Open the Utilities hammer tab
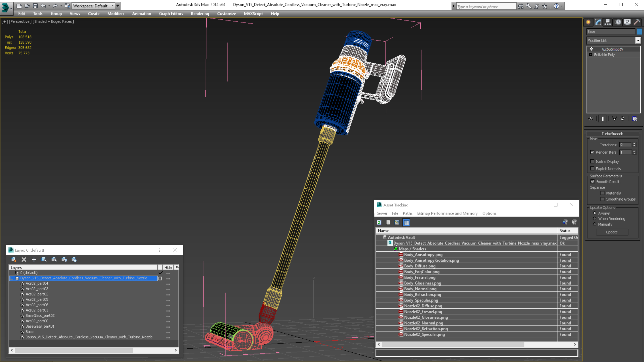 pos(637,22)
